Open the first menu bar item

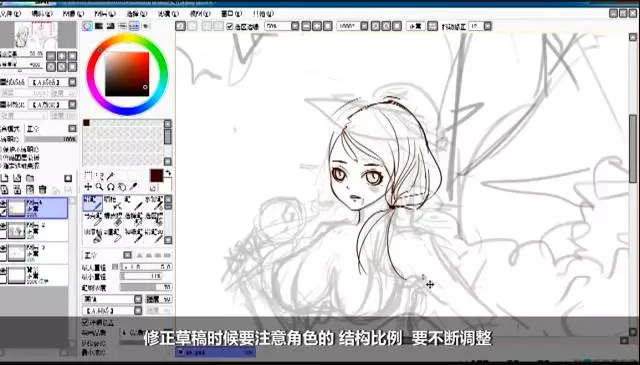point(10,13)
